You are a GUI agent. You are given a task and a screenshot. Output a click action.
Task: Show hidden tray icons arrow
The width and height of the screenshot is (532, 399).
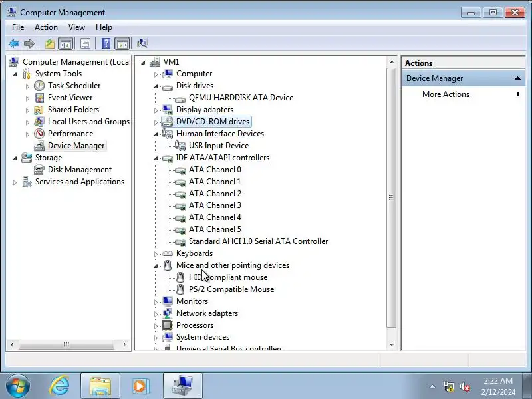(x=432, y=386)
